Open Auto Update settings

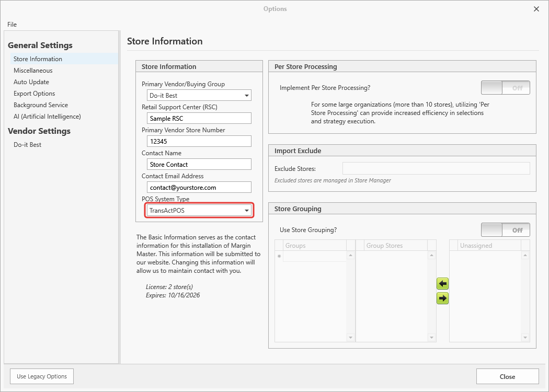(x=31, y=82)
